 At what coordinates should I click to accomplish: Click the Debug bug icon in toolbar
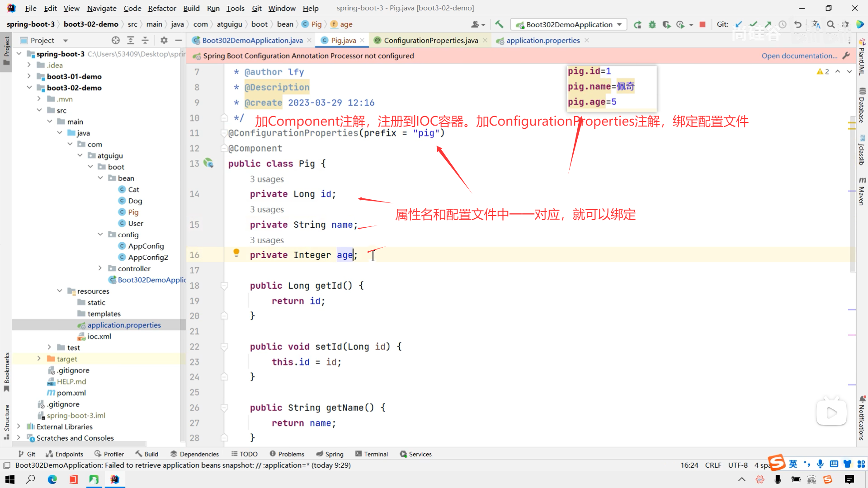[x=652, y=24]
